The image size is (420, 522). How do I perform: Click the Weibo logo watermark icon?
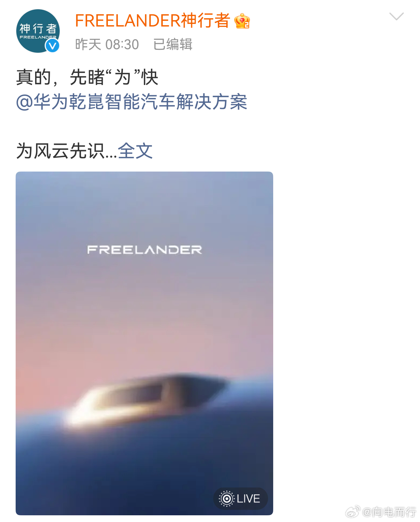click(353, 512)
